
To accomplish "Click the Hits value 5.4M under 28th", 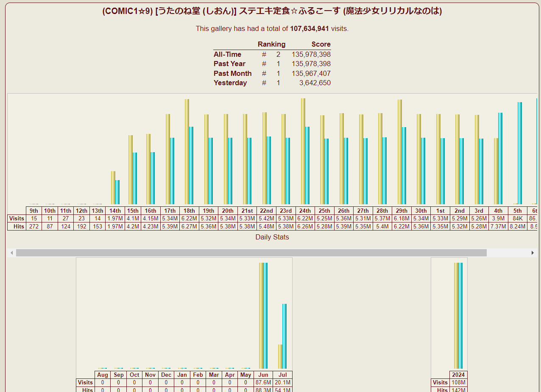I will [382, 226].
